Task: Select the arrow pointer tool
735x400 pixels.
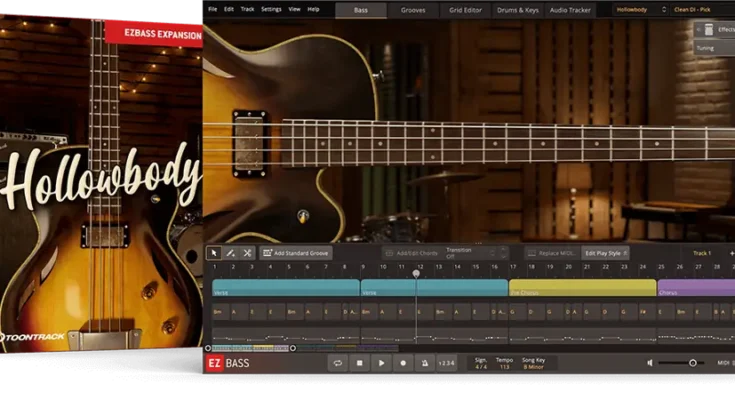Action: tap(214, 253)
